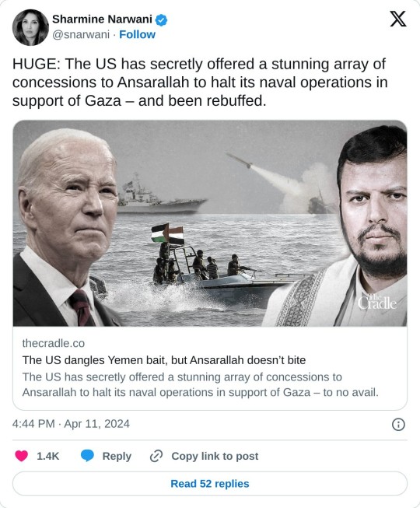Open article titled 'The US dangles Yemen bait'
The width and height of the screenshot is (420, 508).
164,360
